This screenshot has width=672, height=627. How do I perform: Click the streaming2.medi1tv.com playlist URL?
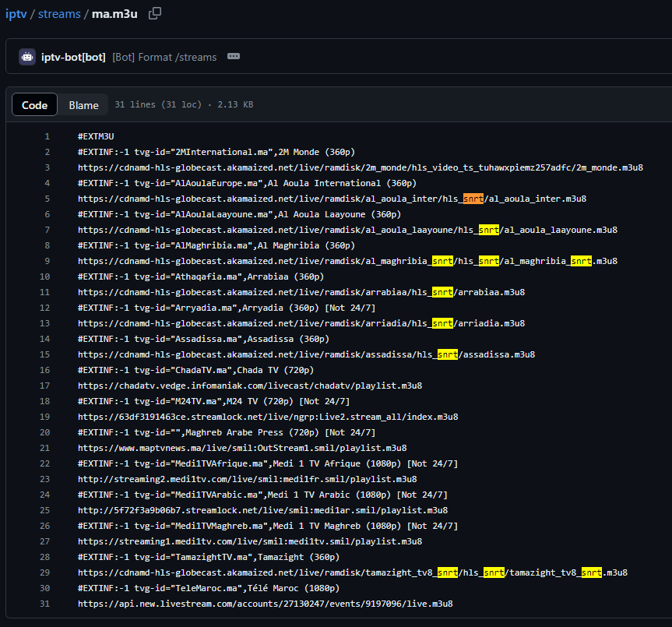(x=248, y=479)
